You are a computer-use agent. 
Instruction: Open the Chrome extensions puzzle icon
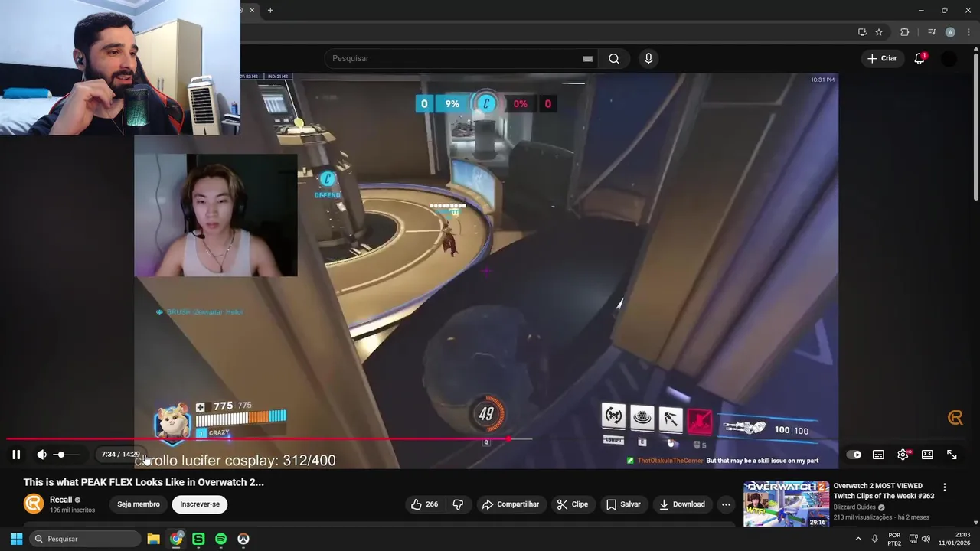pyautogui.click(x=905, y=32)
